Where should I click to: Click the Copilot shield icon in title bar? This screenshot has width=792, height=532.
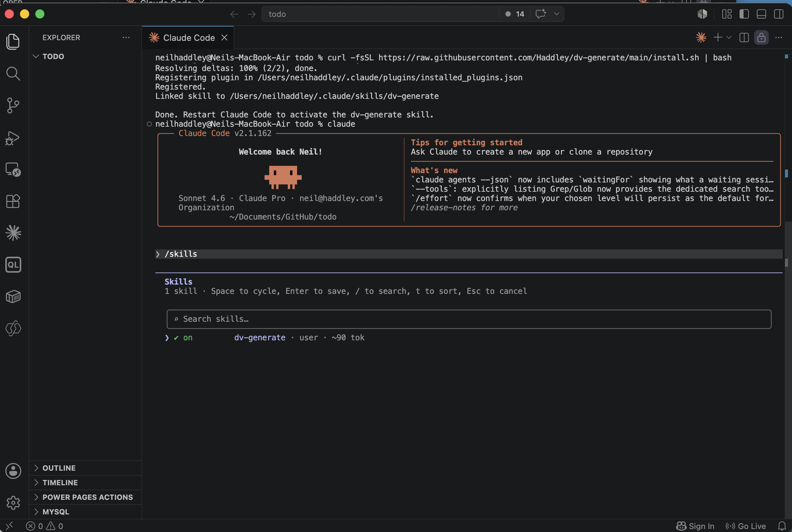pyautogui.click(x=702, y=14)
